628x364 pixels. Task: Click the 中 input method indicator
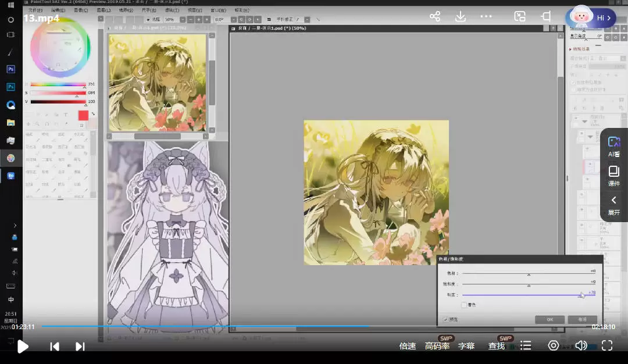[11, 299]
